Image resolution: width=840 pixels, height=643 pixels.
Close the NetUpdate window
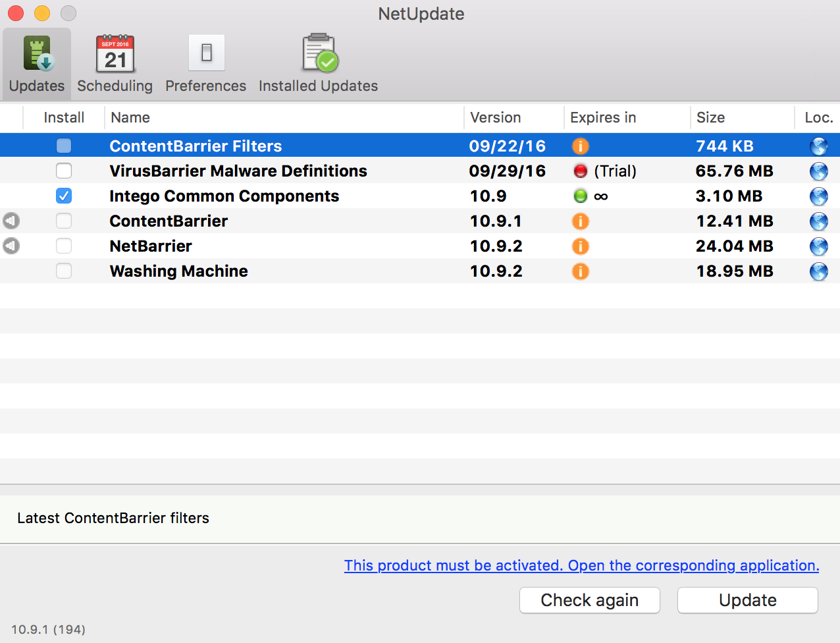point(16,13)
